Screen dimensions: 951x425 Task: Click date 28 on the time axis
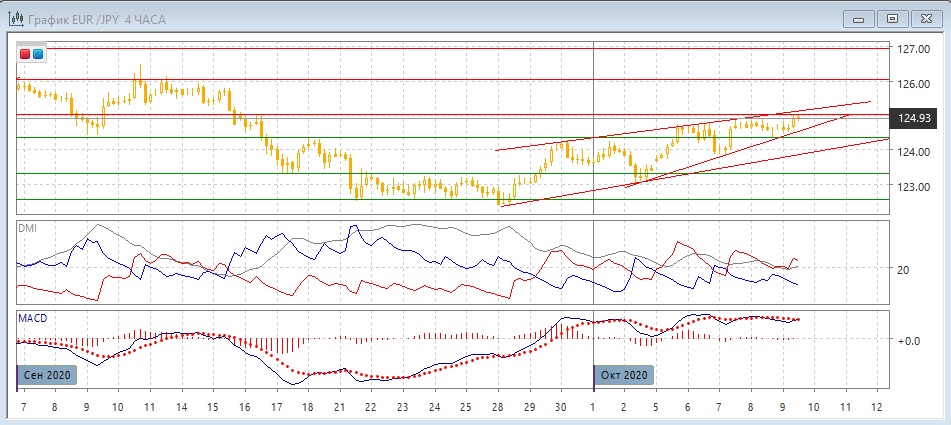tap(497, 407)
